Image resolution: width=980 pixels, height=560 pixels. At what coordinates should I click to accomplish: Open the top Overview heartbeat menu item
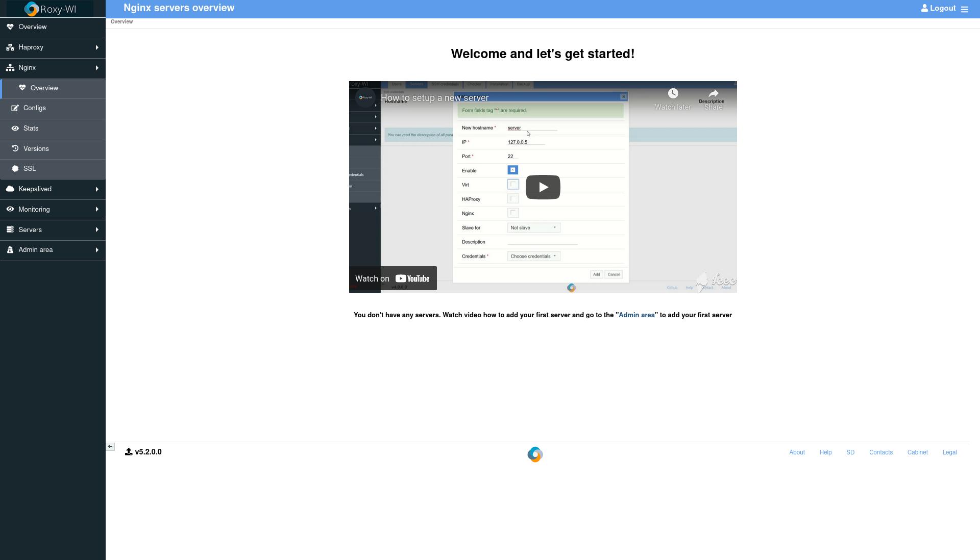(53, 27)
